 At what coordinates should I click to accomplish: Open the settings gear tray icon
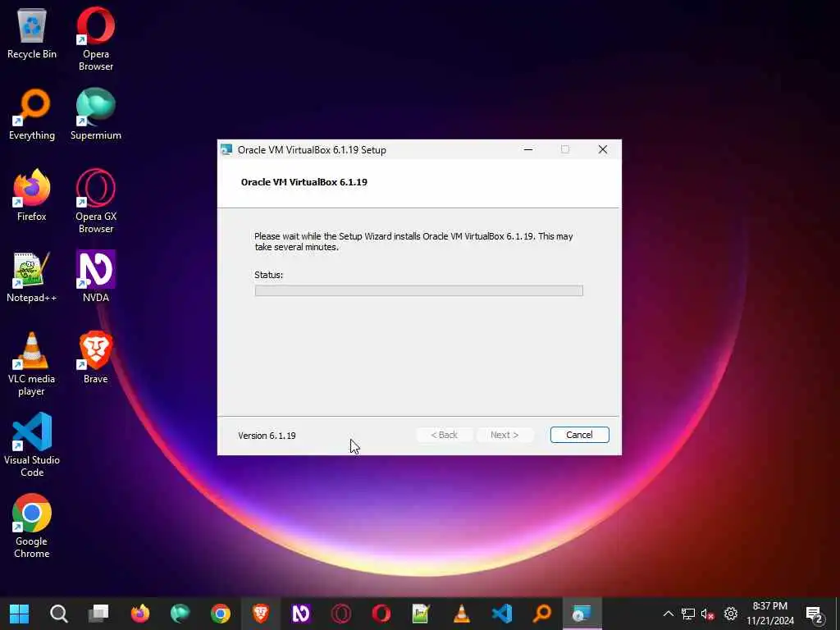731,614
